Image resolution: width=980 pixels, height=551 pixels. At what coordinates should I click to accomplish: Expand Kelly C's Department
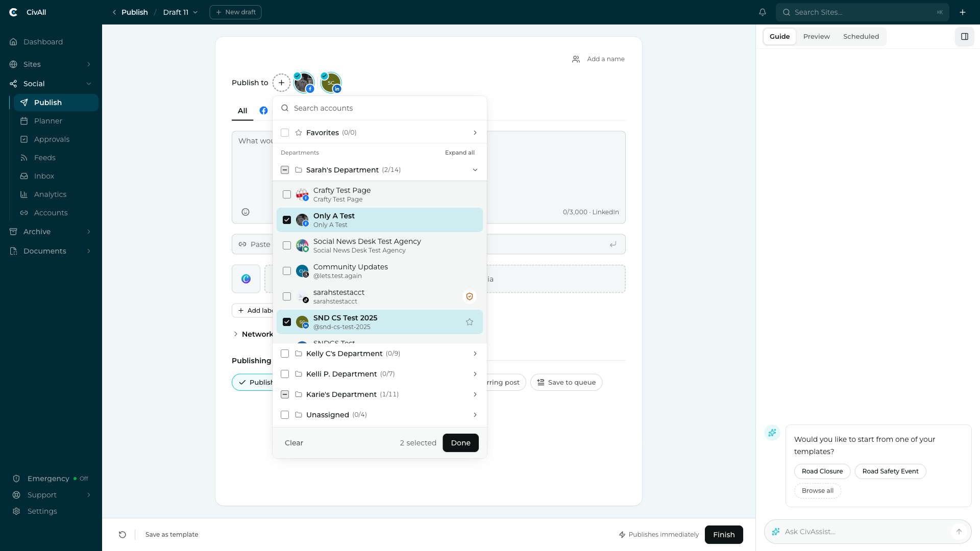tap(475, 354)
